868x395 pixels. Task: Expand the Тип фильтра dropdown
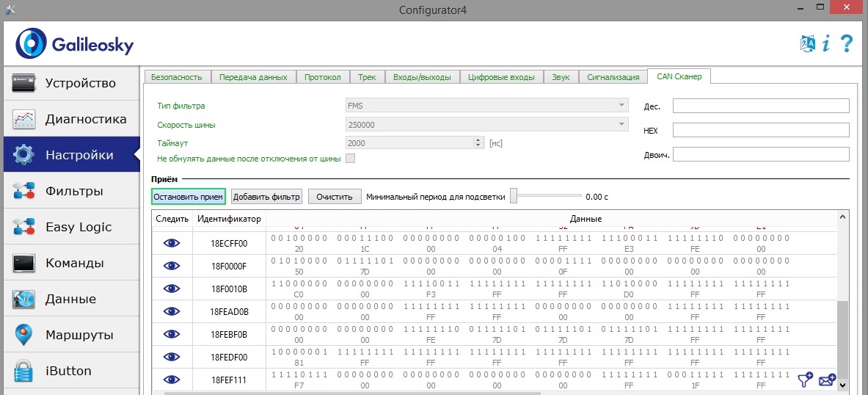pyautogui.click(x=621, y=106)
